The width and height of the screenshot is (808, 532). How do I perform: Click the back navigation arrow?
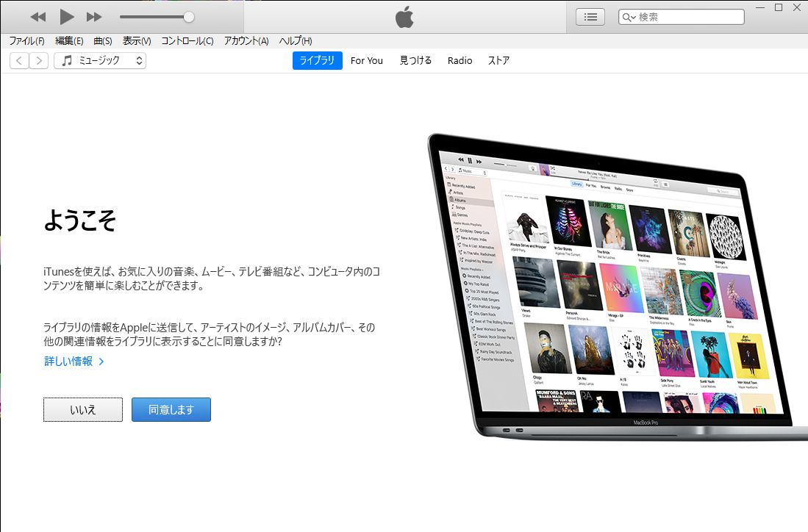click(18, 61)
